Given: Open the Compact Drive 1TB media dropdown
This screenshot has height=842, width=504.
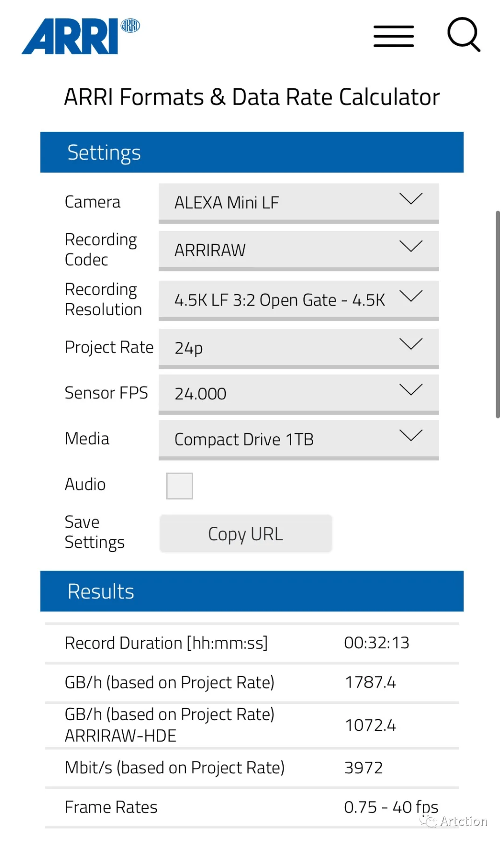Looking at the screenshot, I should tap(299, 440).
